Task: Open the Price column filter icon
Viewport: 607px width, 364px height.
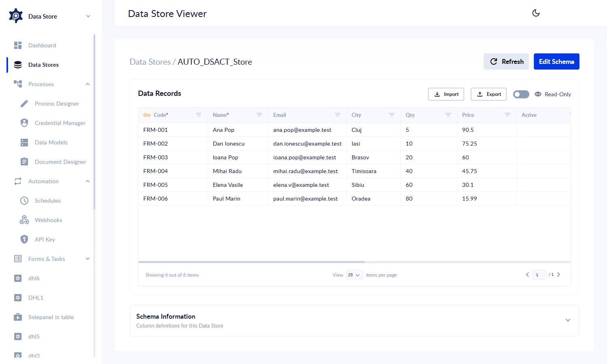Action: (x=507, y=115)
